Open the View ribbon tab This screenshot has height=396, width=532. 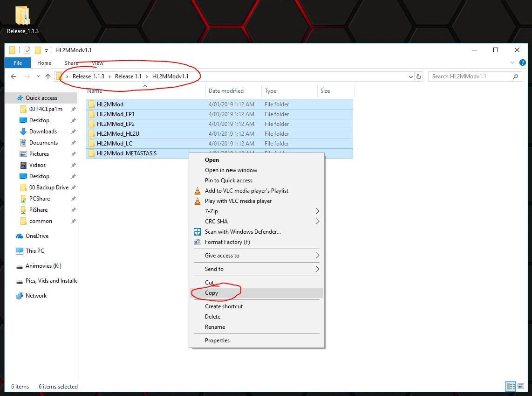coord(97,63)
